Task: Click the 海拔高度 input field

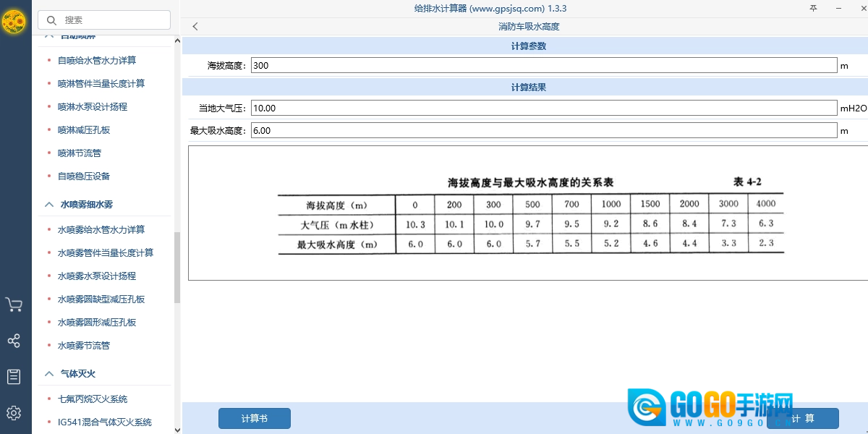Action: point(544,66)
